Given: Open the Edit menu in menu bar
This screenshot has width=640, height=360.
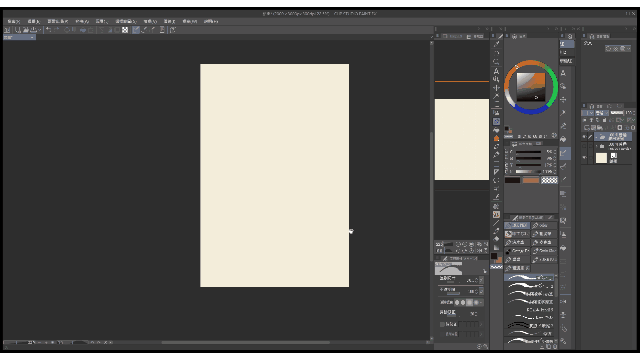Looking at the screenshot, I should (33, 21).
